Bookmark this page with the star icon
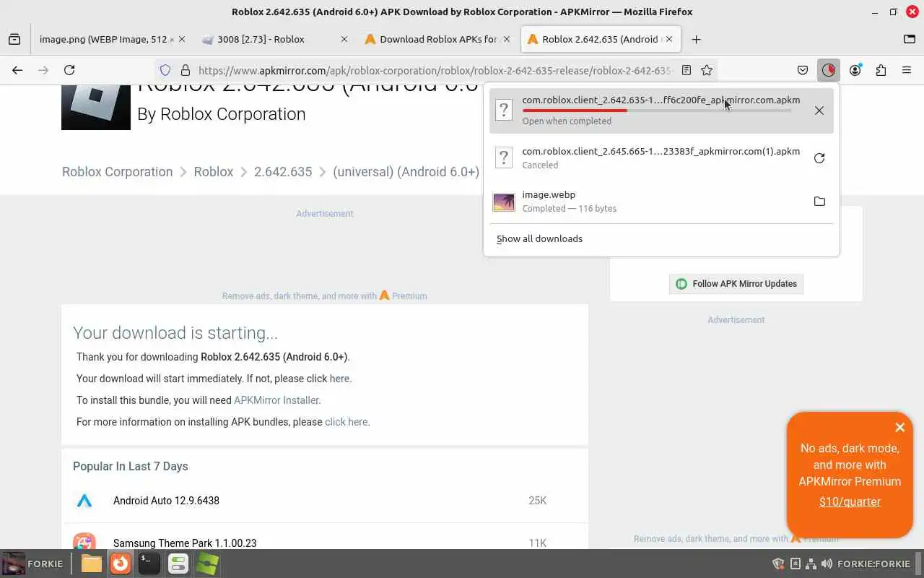Viewport: 924px width, 578px height. pos(707,70)
